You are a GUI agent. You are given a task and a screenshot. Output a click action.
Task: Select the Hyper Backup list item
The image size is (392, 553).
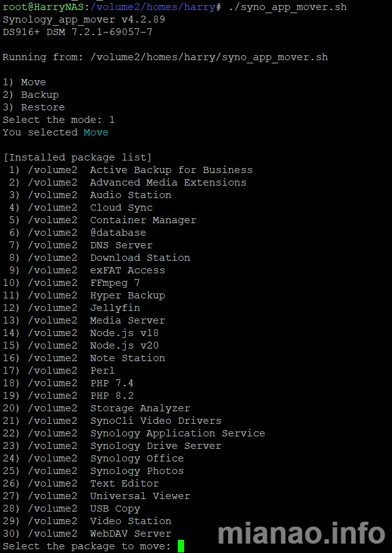[127, 295]
